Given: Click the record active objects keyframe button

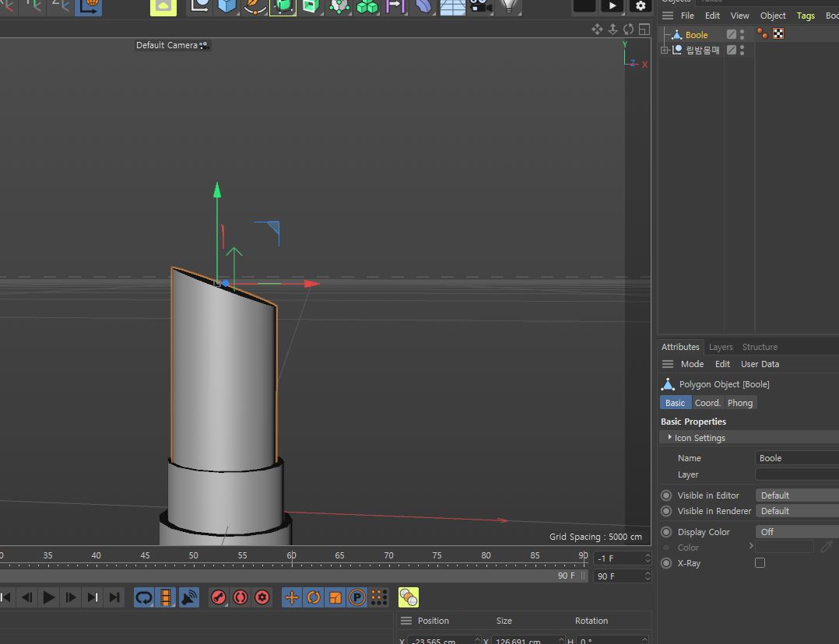Looking at the screenshot, I should pyautogui.click(x=218, y=597).
